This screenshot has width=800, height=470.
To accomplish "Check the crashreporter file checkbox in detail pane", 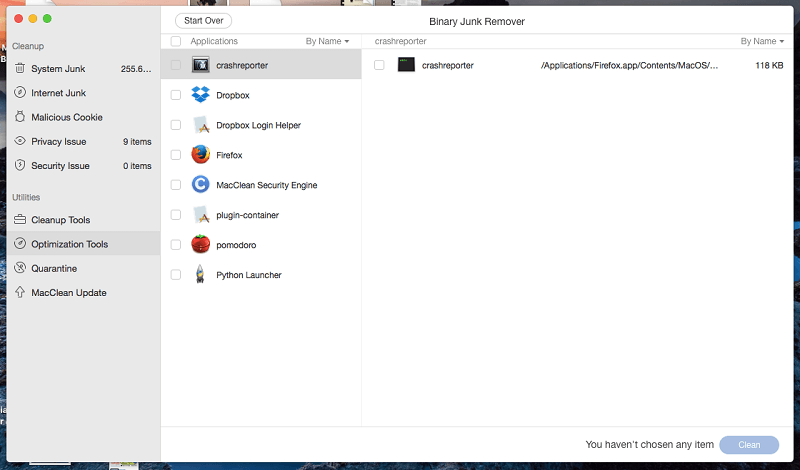I will 379,65.
